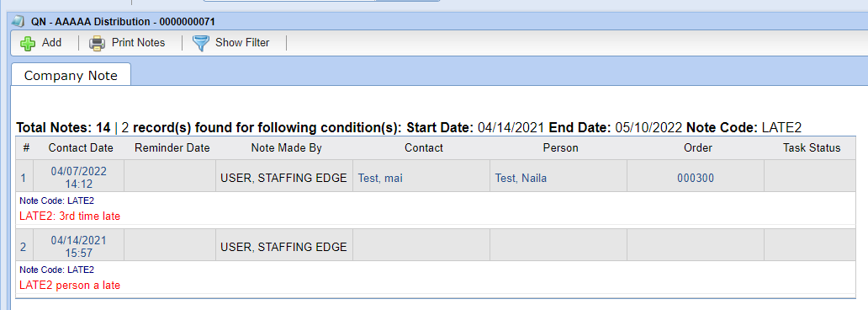Click the Add button label
Image resolution: width=868 pixels, height=310 pixels.
click(51, 43)
